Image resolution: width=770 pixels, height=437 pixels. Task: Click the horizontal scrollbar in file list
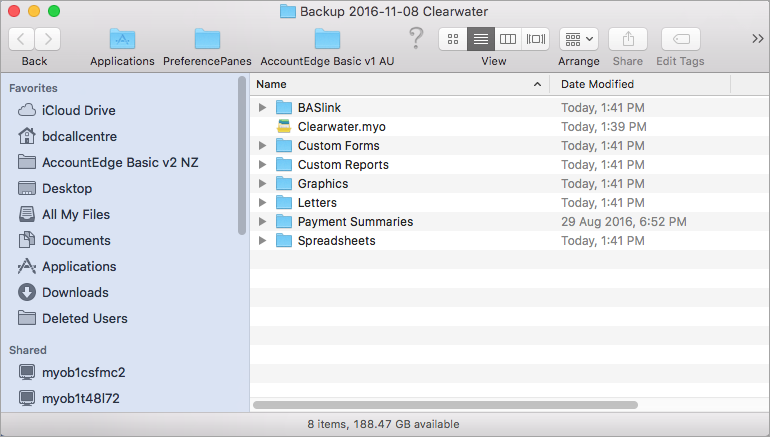[x=445, y=404]
